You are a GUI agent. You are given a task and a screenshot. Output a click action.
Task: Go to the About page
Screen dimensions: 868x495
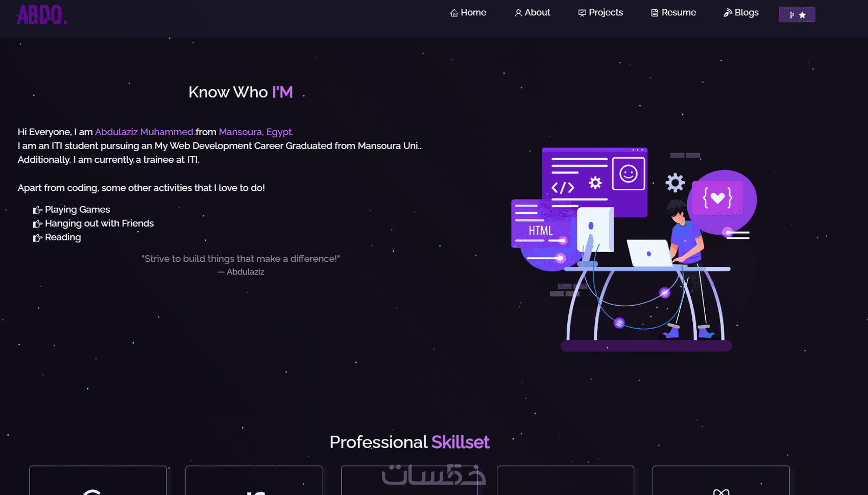[x=533, y=13]
